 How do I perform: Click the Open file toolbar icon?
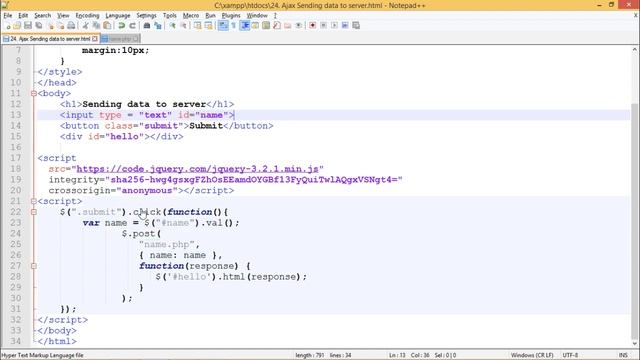(x=17, y=26)
